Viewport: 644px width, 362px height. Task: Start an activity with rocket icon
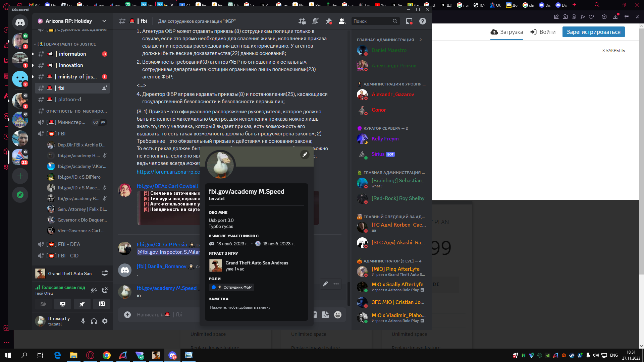(82, 304)
